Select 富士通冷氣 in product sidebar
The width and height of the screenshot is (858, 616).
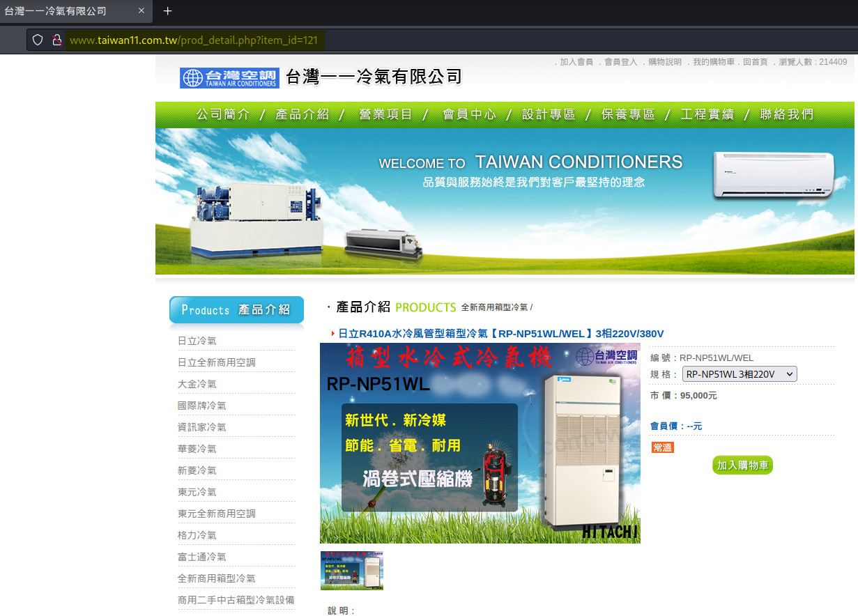tap(202, 557)
